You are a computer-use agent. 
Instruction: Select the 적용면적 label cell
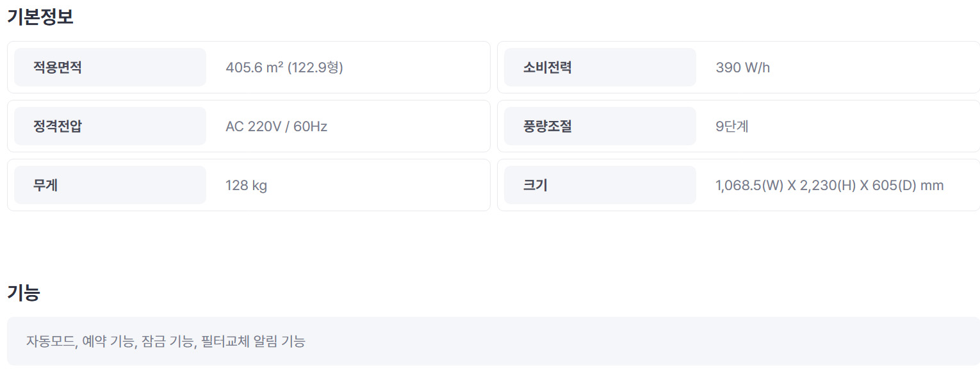(110, 67)
